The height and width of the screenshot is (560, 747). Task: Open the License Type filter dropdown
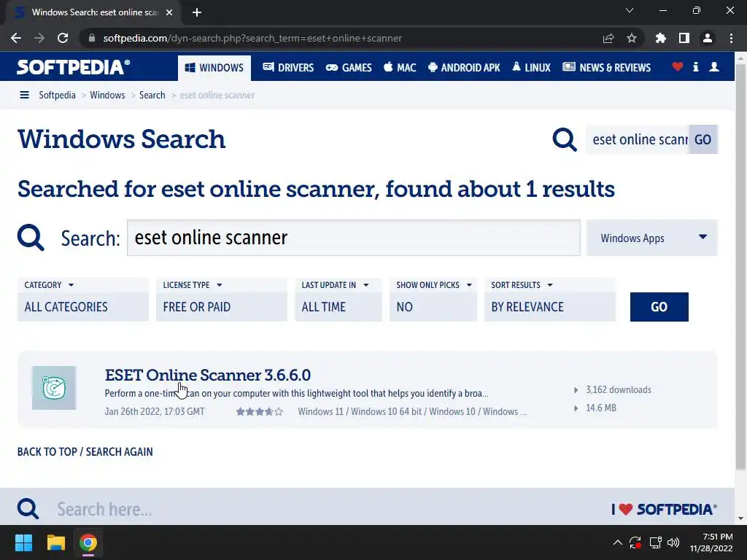click(x=222, y=300)
